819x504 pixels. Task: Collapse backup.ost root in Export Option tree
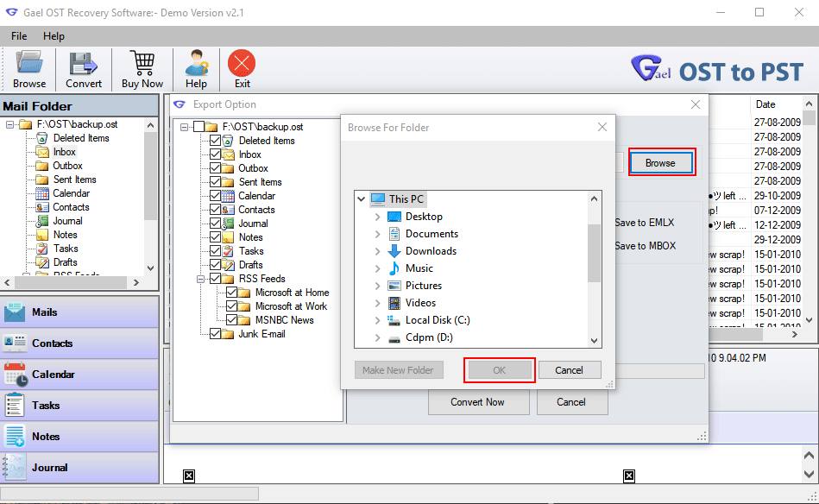click(184, 127)
